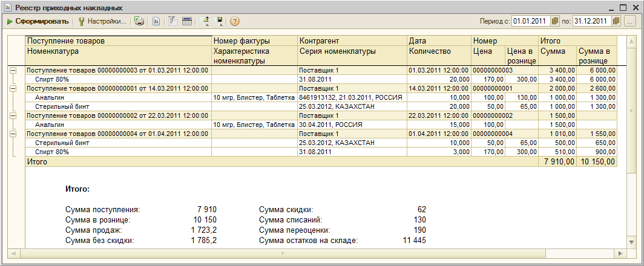The image size is (644, 266).
Task: Click the Поступление товаров top header cell
Action: coord(118,41)
